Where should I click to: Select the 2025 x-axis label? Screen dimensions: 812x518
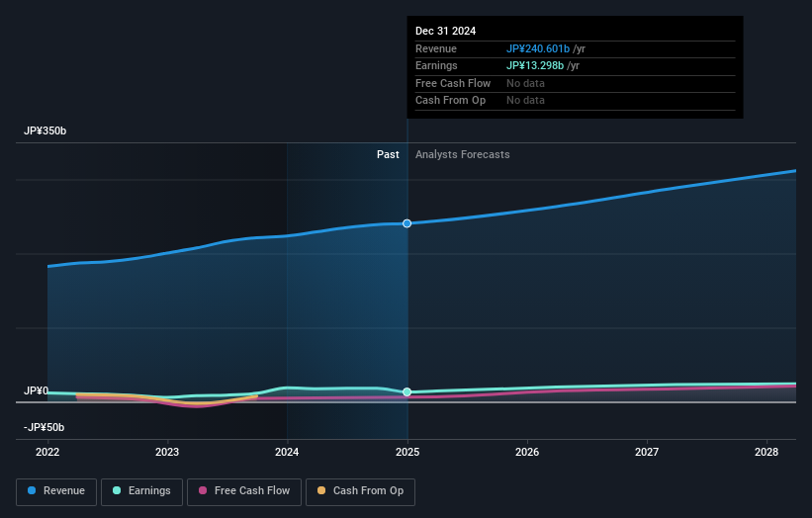407,452
